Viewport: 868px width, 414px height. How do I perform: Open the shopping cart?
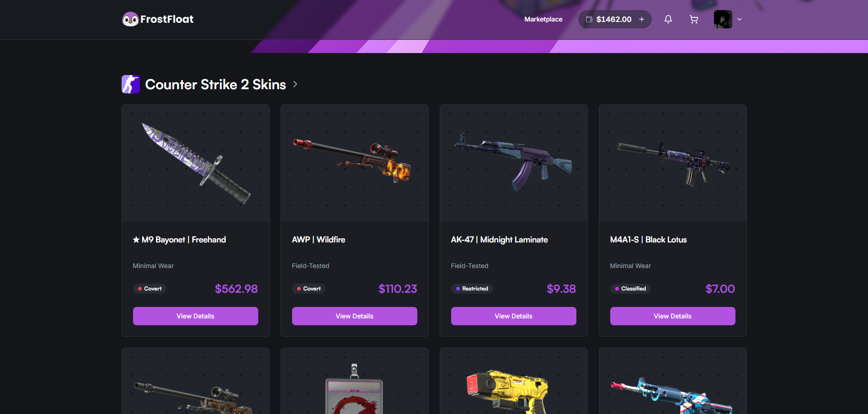(694, 19)
